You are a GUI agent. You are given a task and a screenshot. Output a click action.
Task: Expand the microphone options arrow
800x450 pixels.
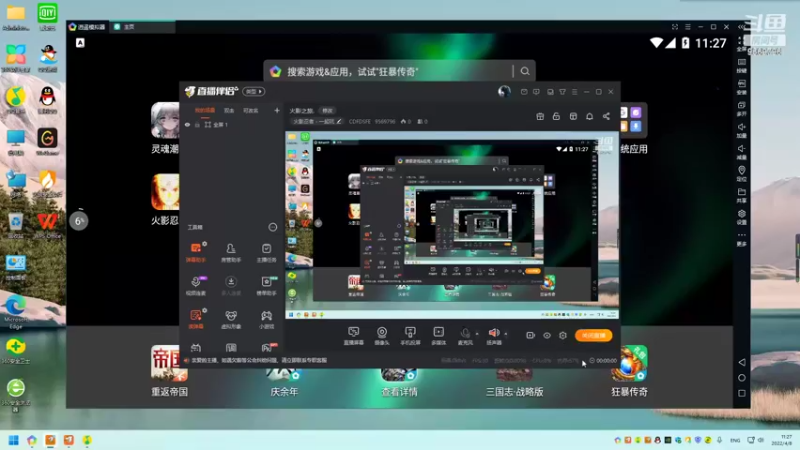pyautogui.click(x=477, y=334)
